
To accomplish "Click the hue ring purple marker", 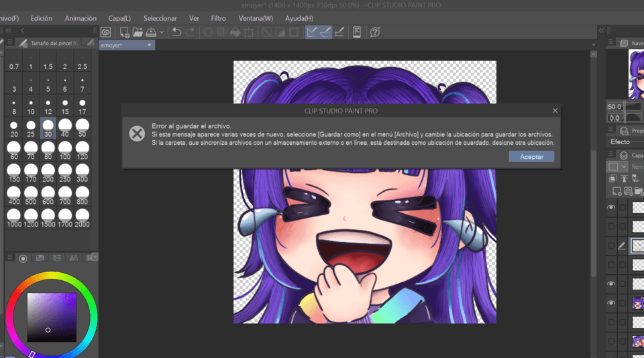I will point(32,354).
